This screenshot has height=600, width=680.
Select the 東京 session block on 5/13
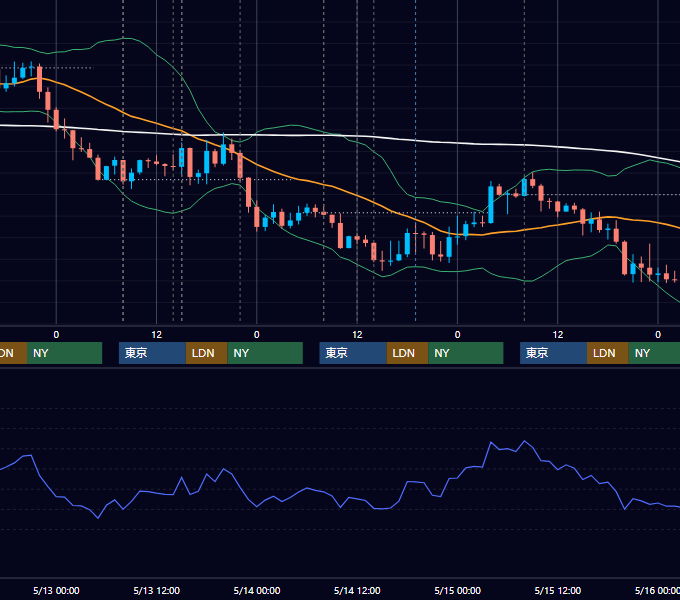152,353
